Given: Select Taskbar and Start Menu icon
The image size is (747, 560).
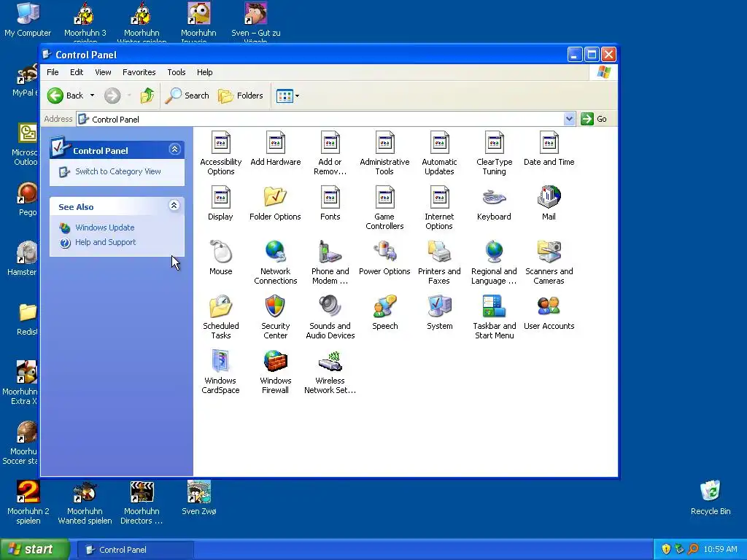Looking at the screenshot, I should [x=494, y=307].
